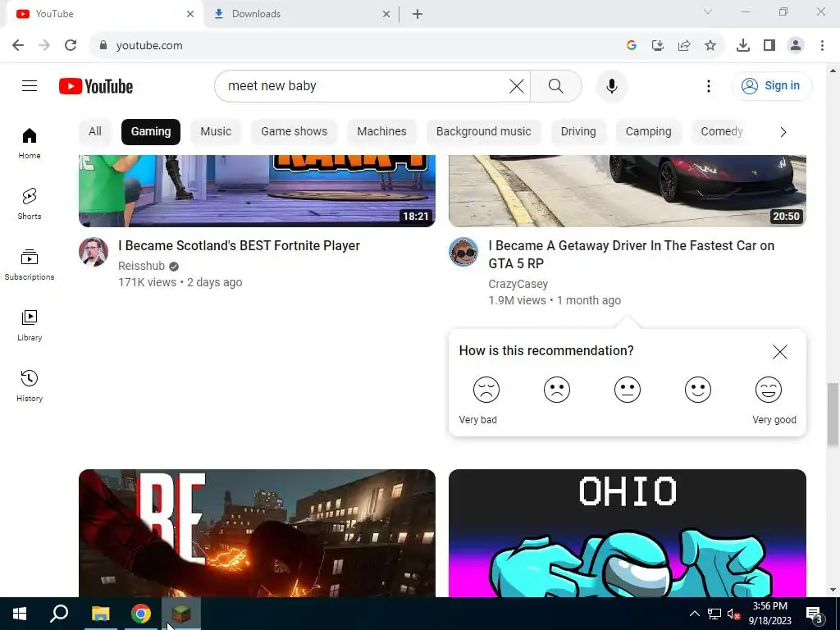Click the Minecraft block taskbar icon
The image size is (840, 630).
[181, 614]
